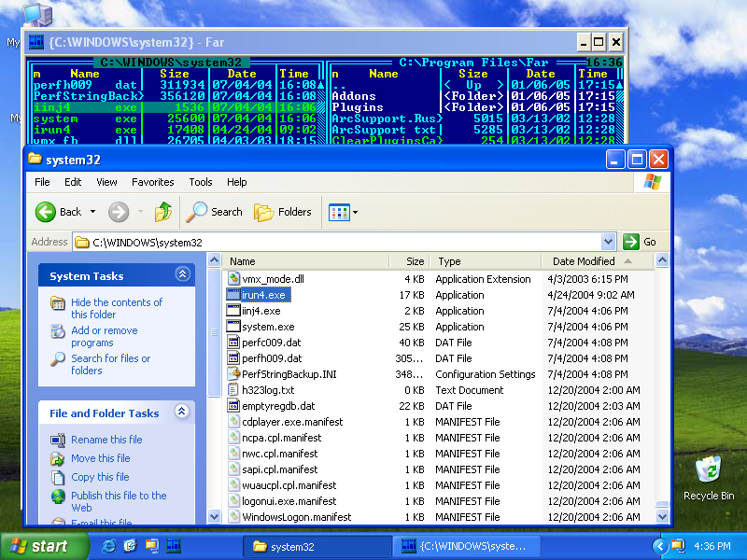
Task: Go up one folder level icon
Action: pos(162,212)
